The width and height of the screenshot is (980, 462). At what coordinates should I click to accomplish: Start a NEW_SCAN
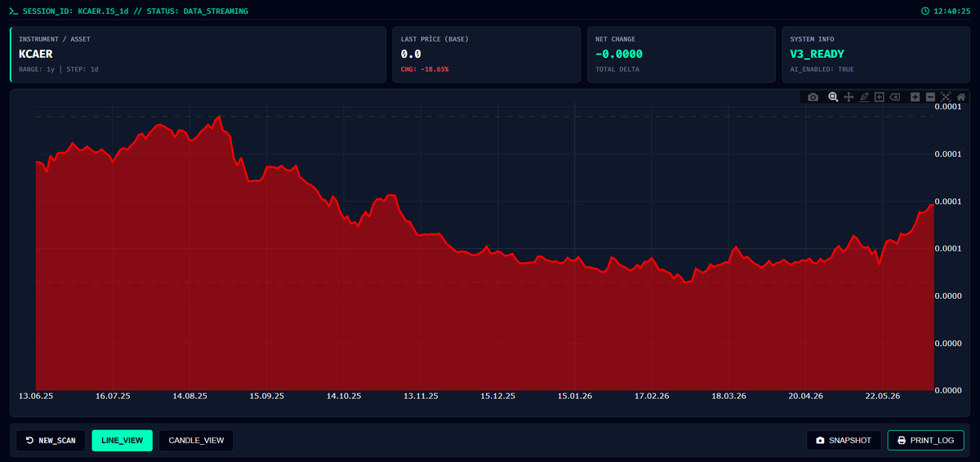pos(51,441)
